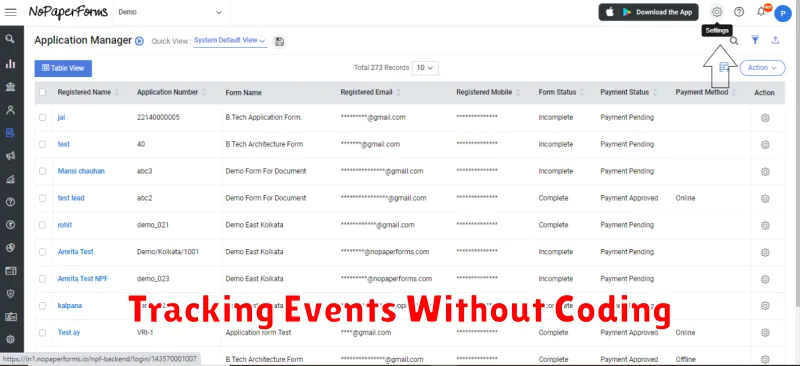Tick the select-all checkbox in header

42,92
